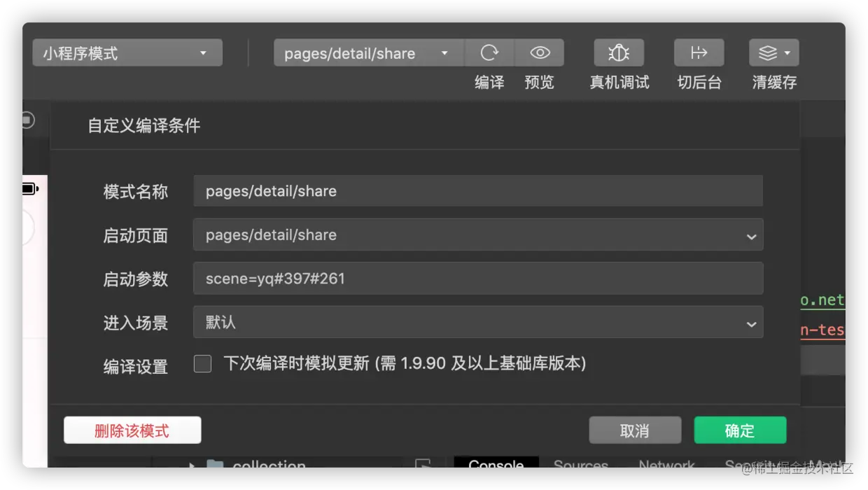Click the 预览 label under toolbar
868x490 pixels.
click(x=539, y=83)
